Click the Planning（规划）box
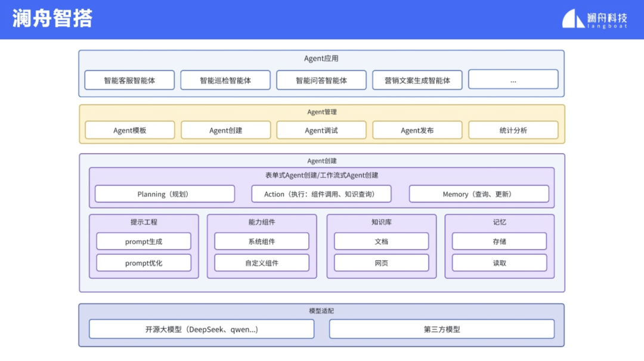This screenshot has width=644, height=361. point(165,194)
